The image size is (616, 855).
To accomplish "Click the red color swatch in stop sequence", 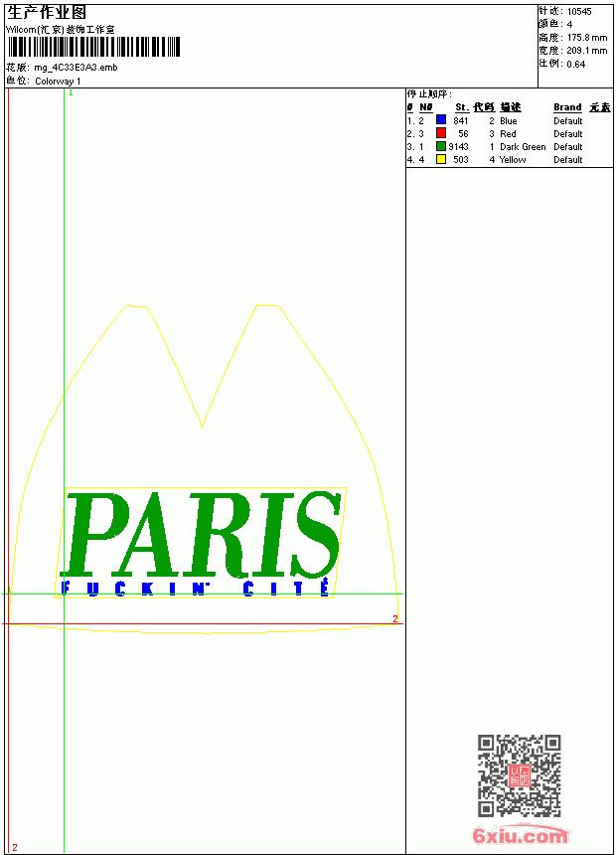I will coord(441,132).
